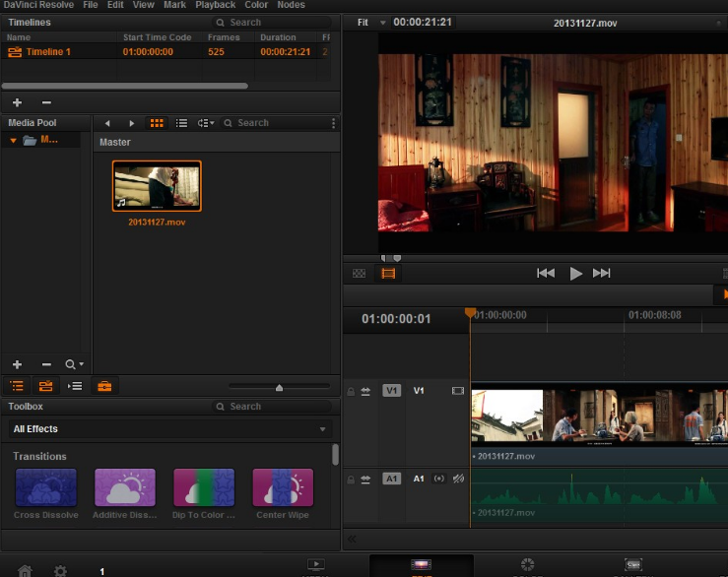Remove bin with Media Pool minus button

tap(46, 364)
